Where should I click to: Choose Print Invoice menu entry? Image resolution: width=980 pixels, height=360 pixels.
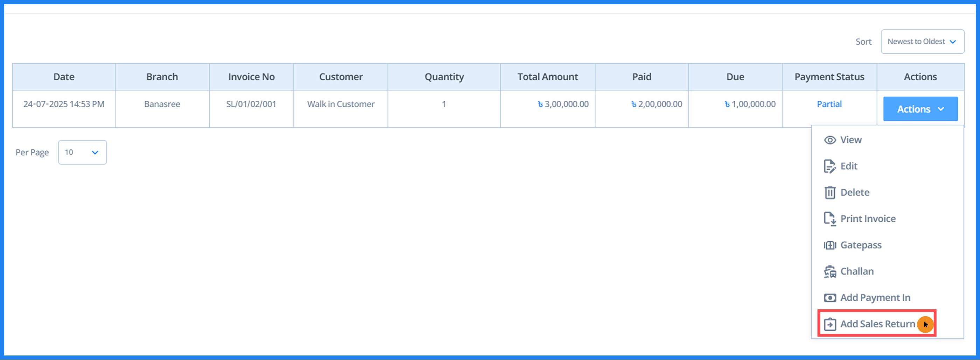868,219
